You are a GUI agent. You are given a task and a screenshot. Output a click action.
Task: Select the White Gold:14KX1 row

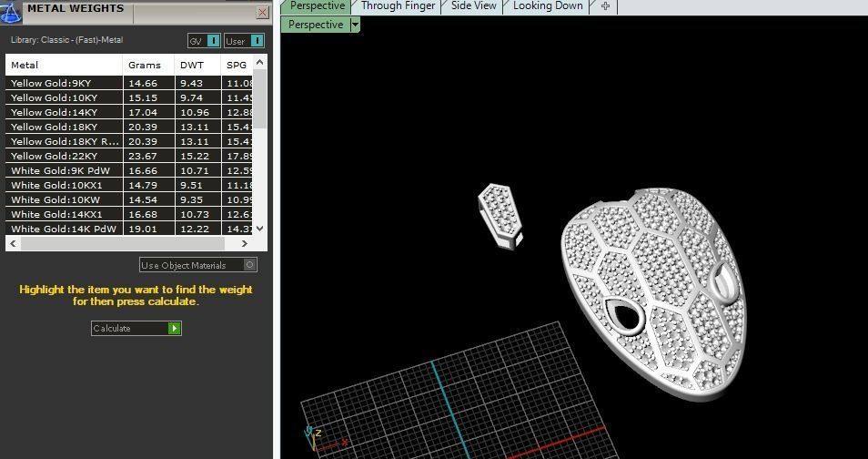pos(129,214)
